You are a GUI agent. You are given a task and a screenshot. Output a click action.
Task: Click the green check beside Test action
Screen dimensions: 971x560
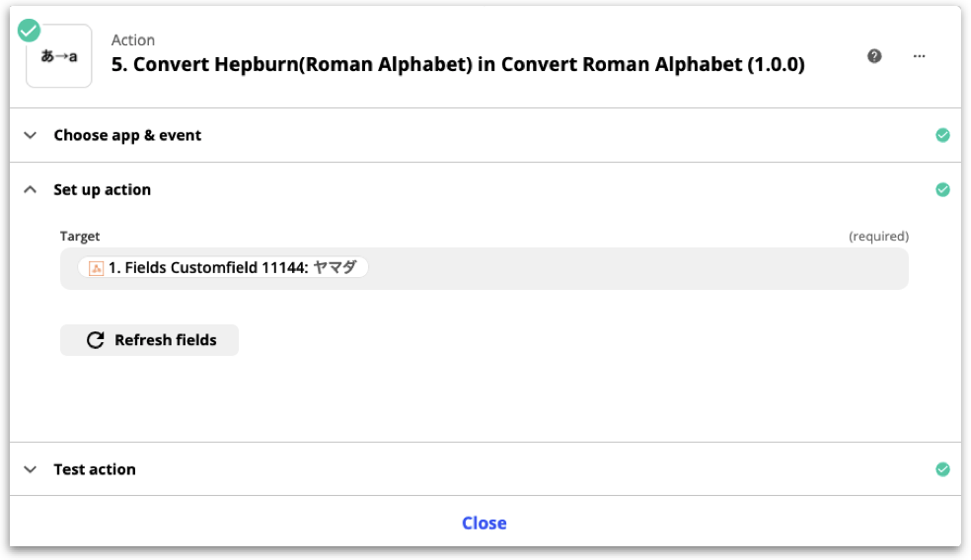(942, 469)
